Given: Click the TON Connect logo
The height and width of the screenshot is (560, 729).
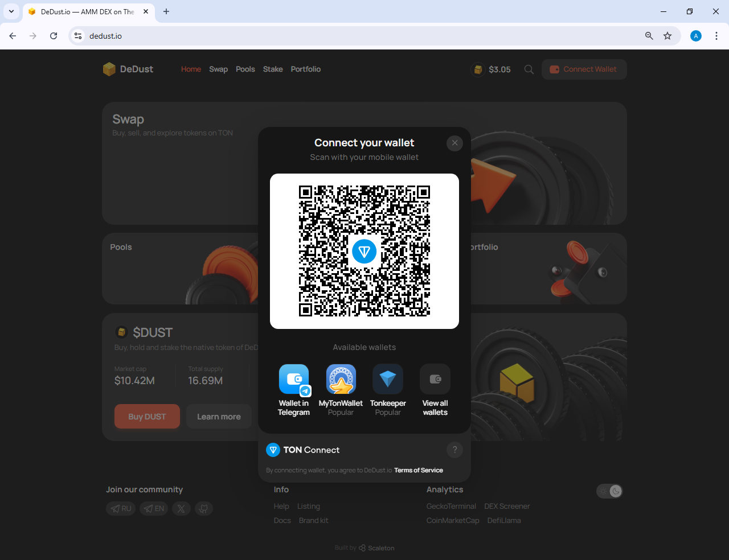Looking at the screenshot, I should click(x=302, y=450).
